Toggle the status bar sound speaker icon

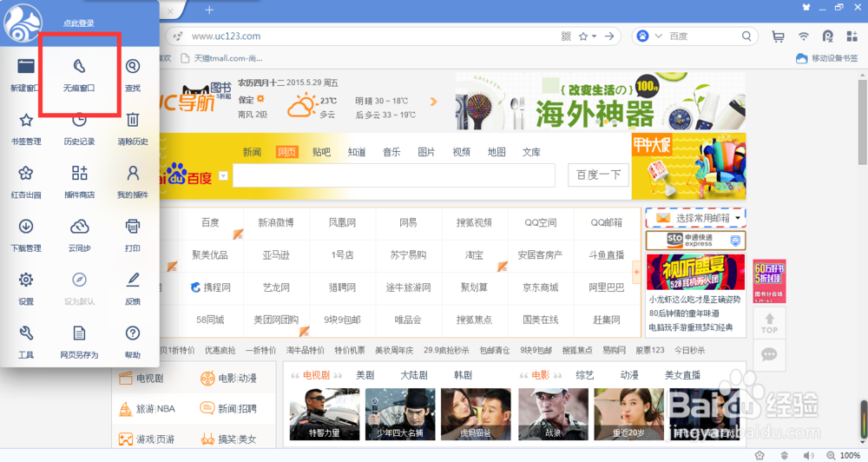click(x=809, y=455)
